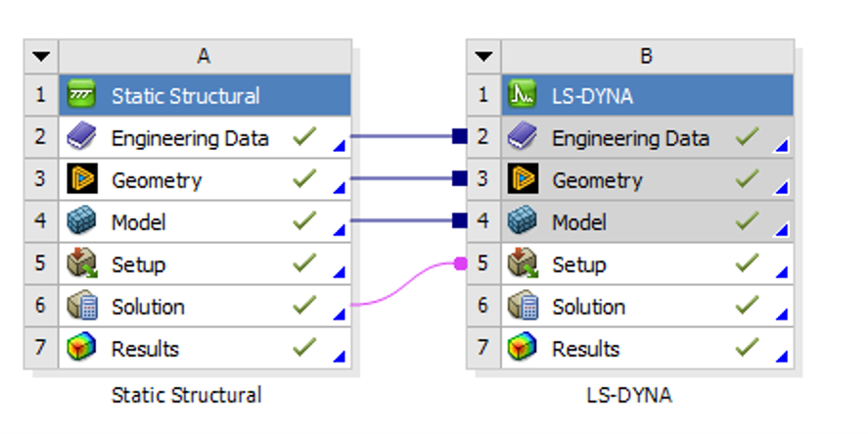Open quick-help triangle on A Model
The width and height of the screenshot is (868, 434).
(340, 230)
